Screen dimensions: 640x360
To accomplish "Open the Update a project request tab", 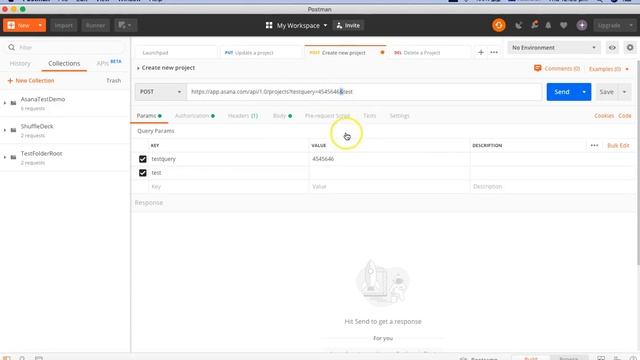I will (x=261, y=53).
